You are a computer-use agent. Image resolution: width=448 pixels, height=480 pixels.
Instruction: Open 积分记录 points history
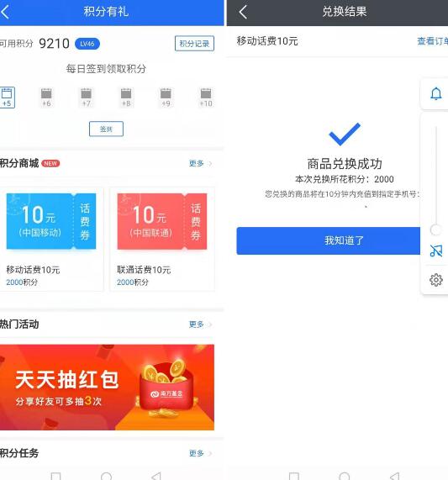(194, 44)
